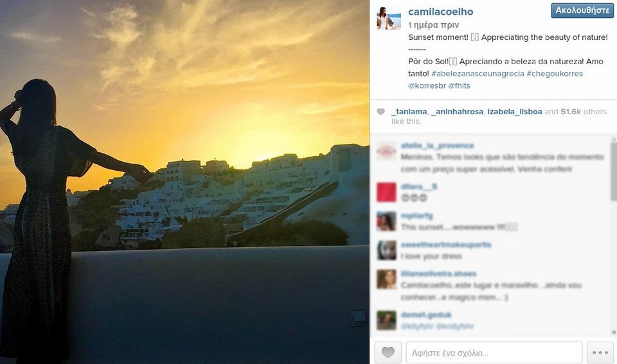This screenshot has height=364, width=617.
Task: Click the heart like button beside comment box
Action: (x=388, y=352)
